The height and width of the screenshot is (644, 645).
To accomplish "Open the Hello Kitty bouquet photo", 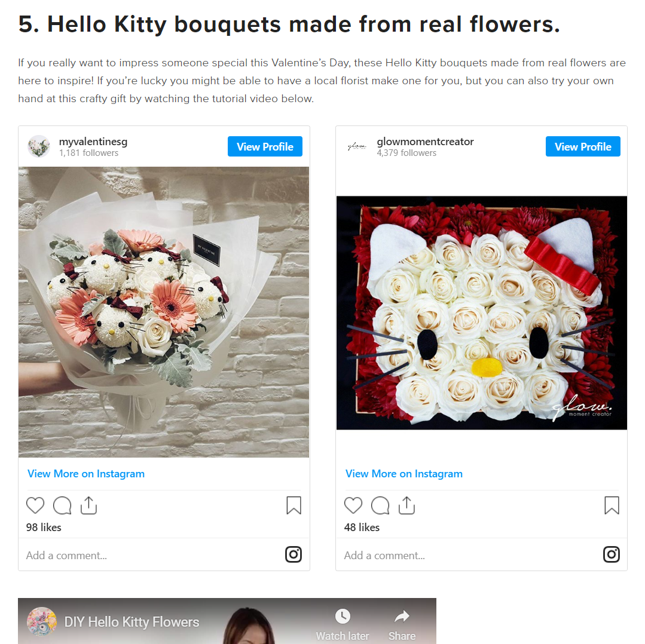I will pyautogui.click(x=164, y=312).
